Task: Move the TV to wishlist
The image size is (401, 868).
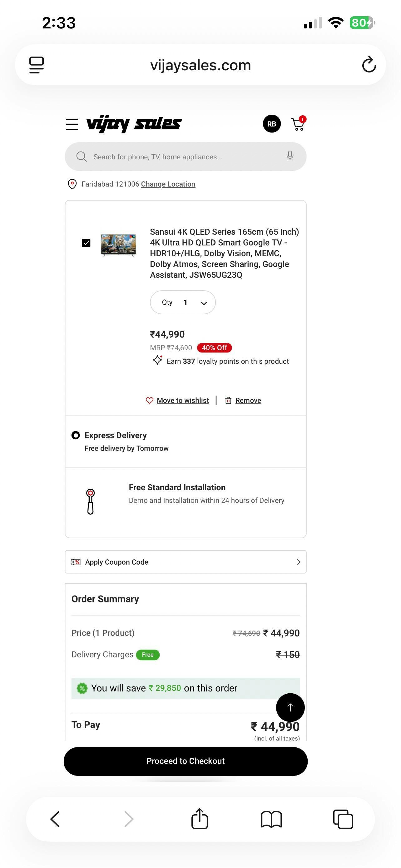Action: click(182, 400)
